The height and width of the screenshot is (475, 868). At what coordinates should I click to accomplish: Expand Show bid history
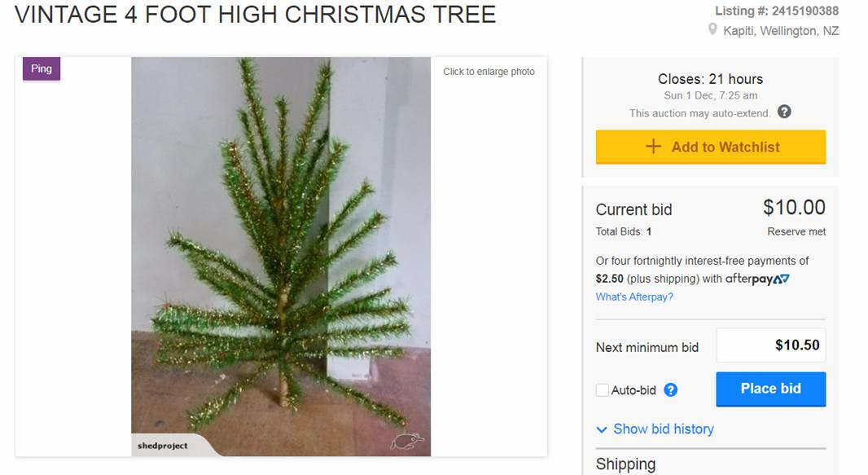click(x=663, y=429)
